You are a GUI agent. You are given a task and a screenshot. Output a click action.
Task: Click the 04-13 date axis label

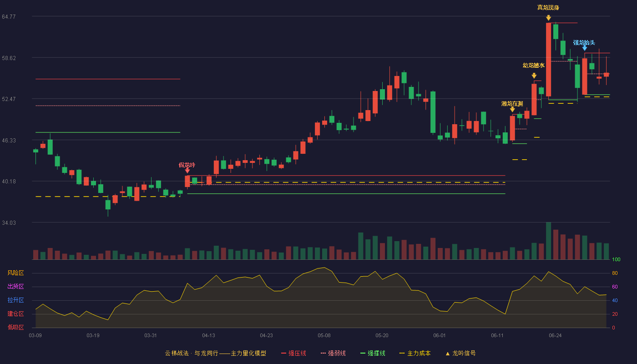click(x=208, y=335)
